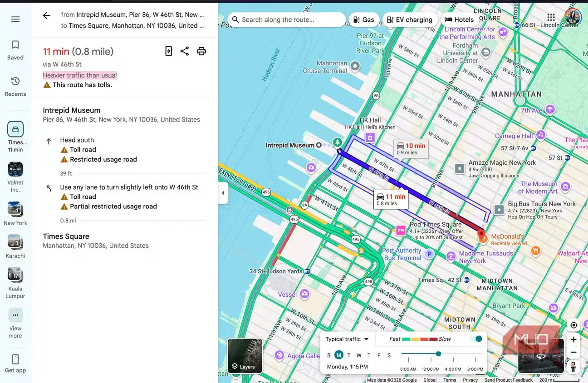Filter by EV charging
Viewport: 588px width, 383px height.
pos(411,20)
